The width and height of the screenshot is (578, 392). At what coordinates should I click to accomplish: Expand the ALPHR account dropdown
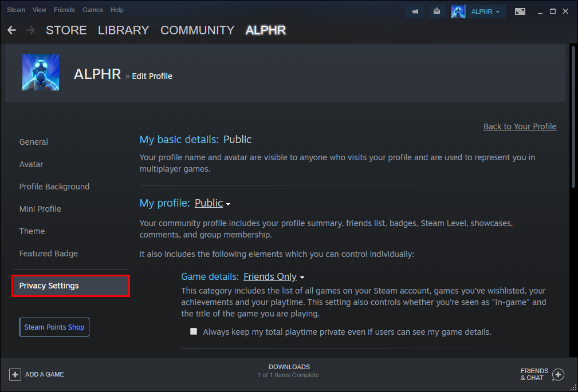[485, 11]
